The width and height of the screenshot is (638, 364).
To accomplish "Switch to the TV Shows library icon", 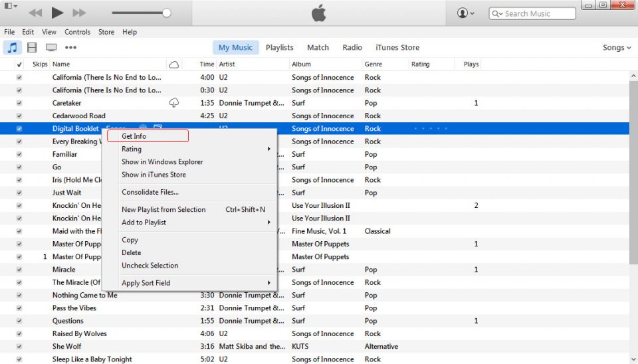I will click(x=51, y=47).
